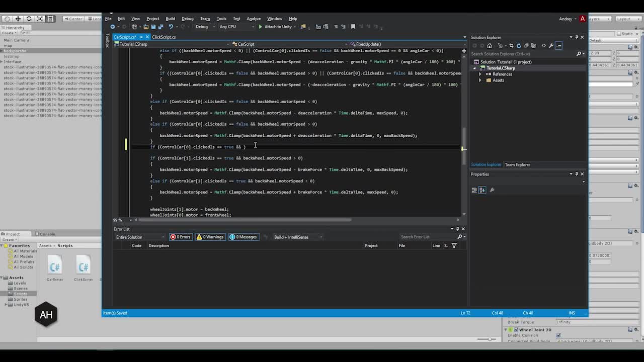The height and width of the screenshot is (362, 644).
Task: Click the Refresh icon in Solution Explorer
Action: [519, 46]
